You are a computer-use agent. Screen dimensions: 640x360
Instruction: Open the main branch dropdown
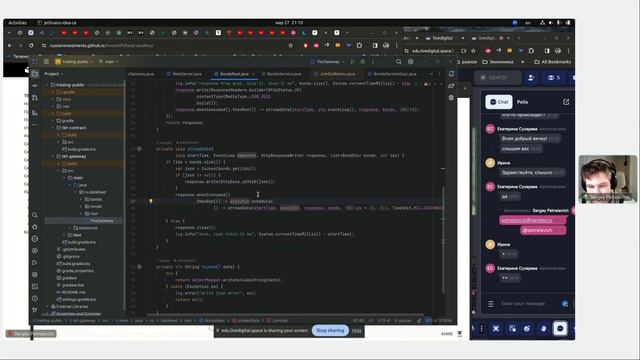(x=109, y=62)
